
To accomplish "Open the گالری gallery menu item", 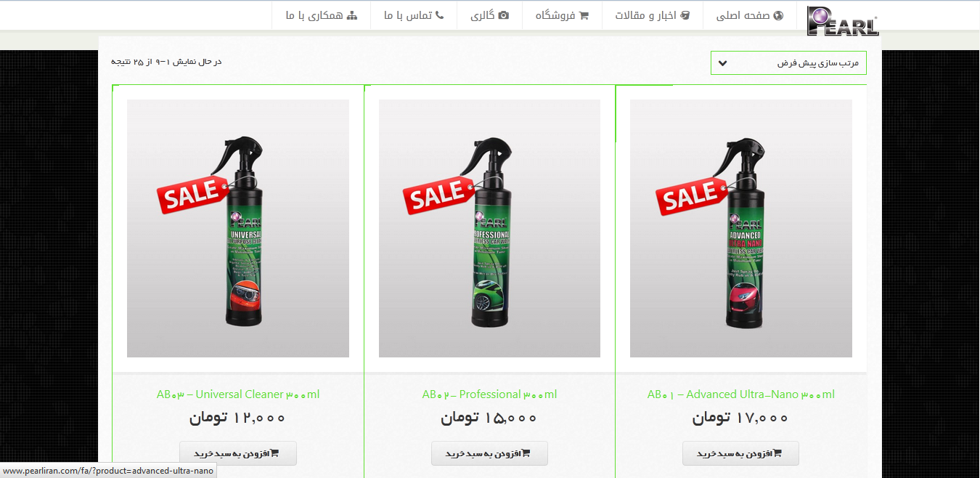I will tap(490, 15).
